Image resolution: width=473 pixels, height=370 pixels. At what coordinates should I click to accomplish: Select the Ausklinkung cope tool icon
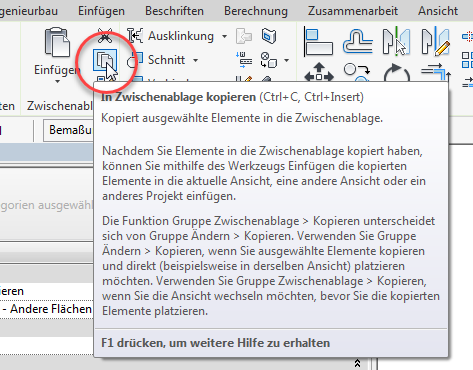coord(135,35)
